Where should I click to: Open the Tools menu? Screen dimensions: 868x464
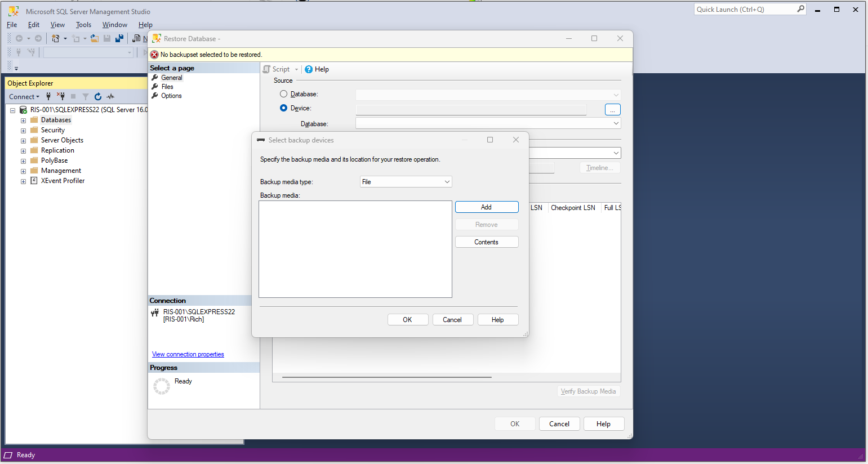(83, 25)
